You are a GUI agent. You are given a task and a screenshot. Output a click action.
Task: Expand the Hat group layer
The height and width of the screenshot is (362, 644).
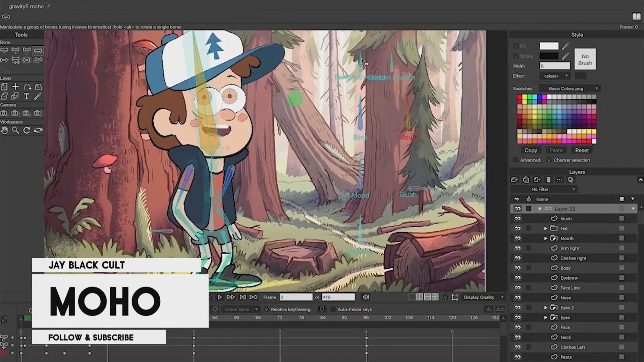[546, 229]
